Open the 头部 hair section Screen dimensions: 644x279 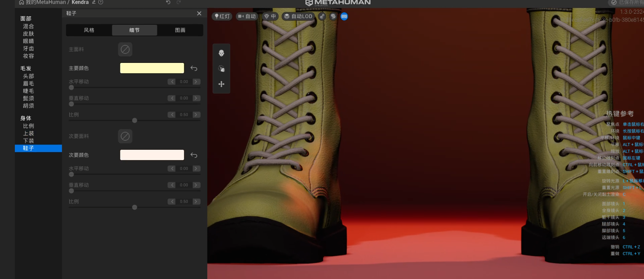coord(29,76)
